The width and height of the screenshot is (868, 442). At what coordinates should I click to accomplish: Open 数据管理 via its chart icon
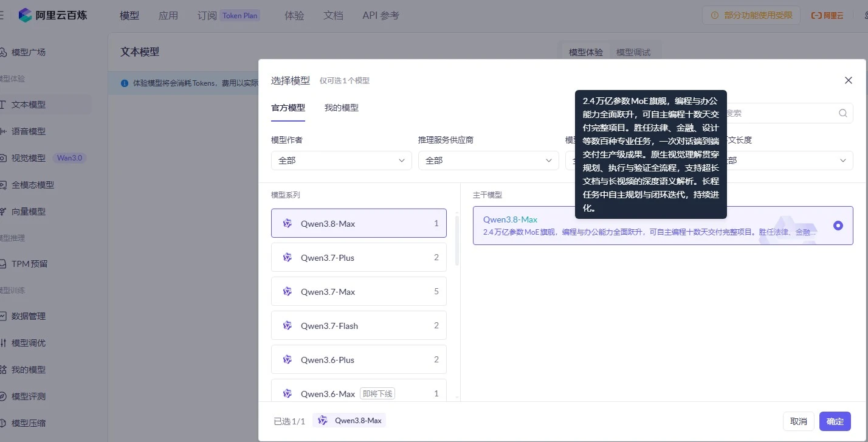(x=3, y=316)
